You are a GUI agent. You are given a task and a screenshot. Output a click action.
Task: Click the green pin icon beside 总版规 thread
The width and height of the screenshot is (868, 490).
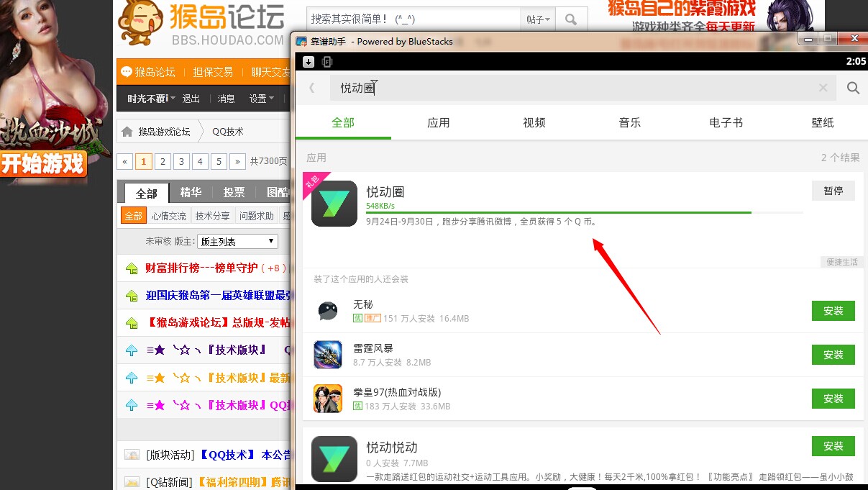(x=132, y=323)
